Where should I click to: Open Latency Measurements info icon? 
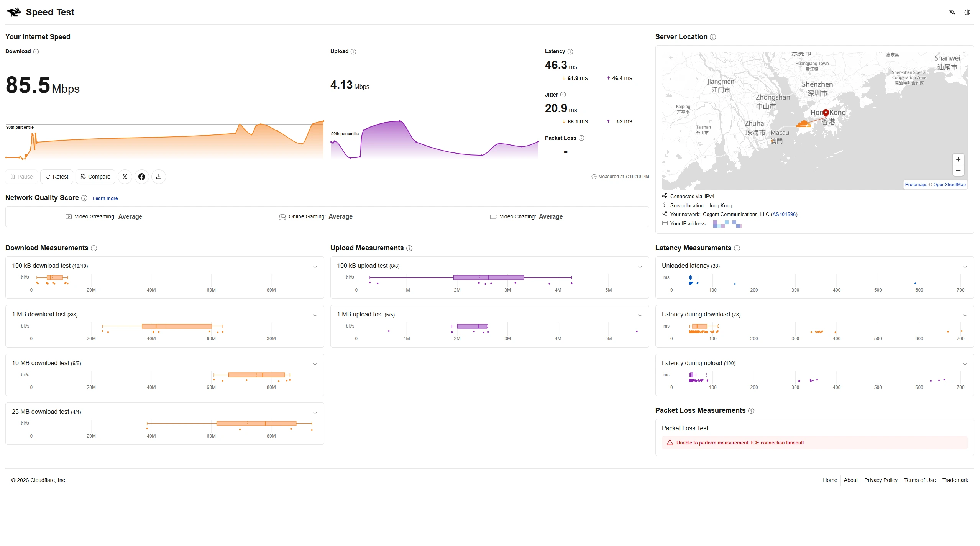pos(737,248)
